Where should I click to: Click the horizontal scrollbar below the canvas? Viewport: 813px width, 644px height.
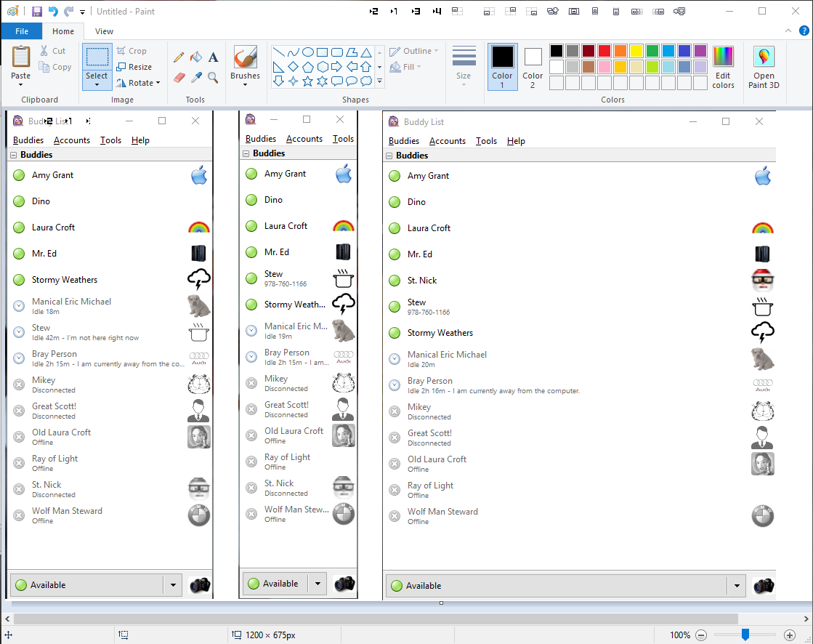coord(363,619)
